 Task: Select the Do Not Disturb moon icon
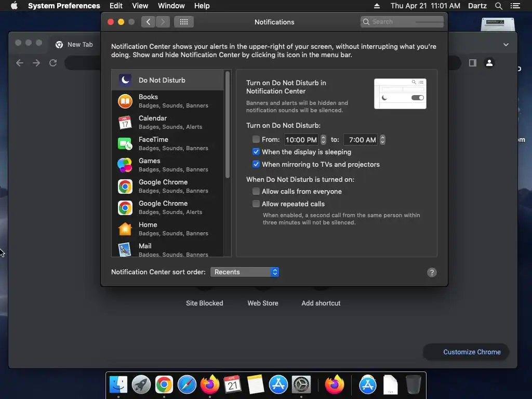(125, 80)
